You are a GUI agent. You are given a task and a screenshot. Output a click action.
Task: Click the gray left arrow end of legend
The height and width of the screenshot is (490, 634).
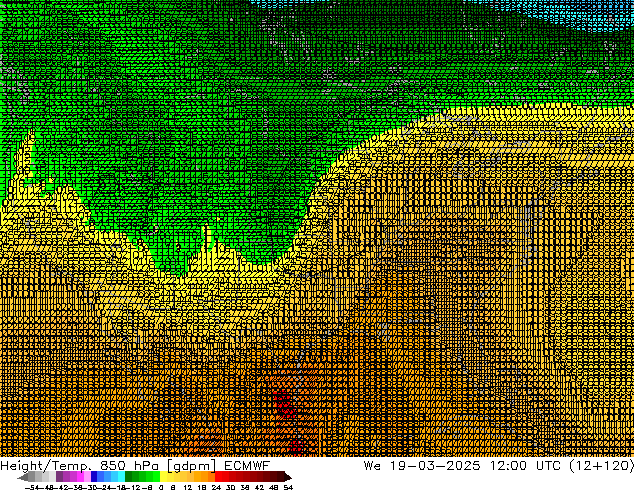click(x=22, y=477)
